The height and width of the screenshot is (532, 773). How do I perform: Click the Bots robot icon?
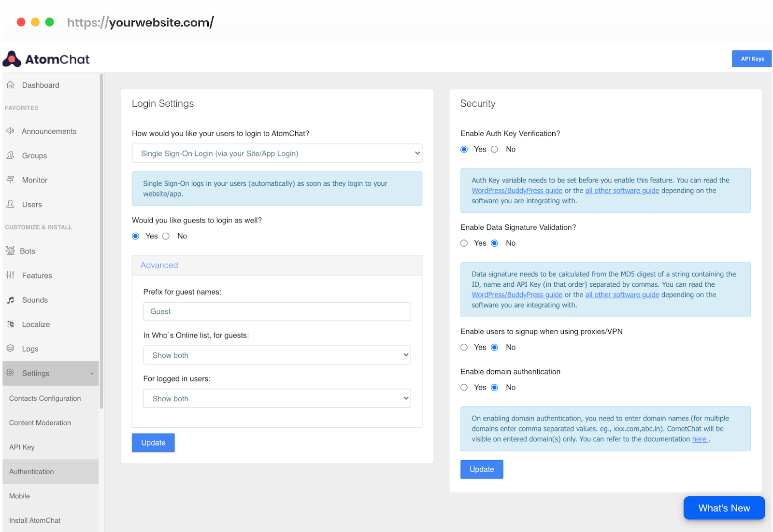(x=10, y=251)
